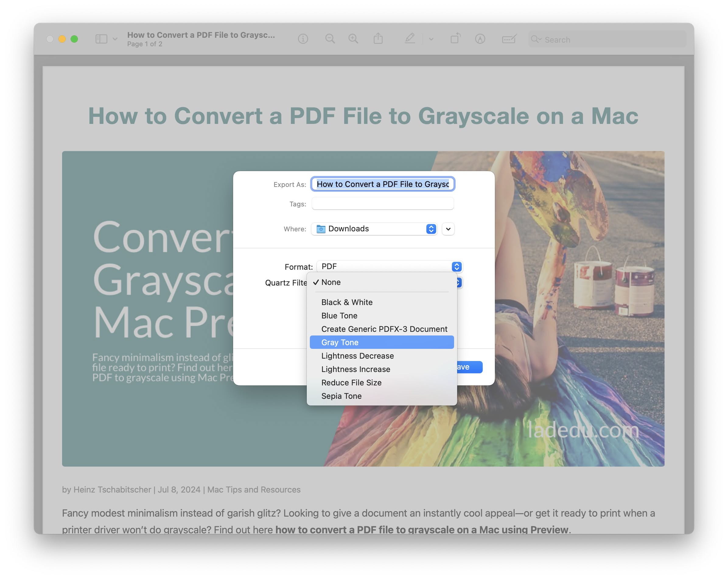Choose Black & White filter
This screenshot has height=579, width=728.
(382, 302)
